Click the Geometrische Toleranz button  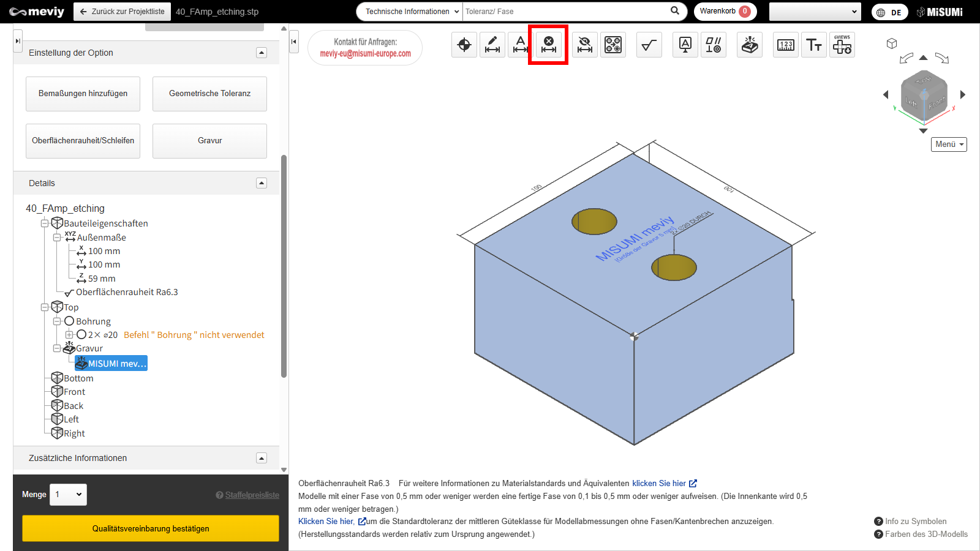(x=209, y=94)
